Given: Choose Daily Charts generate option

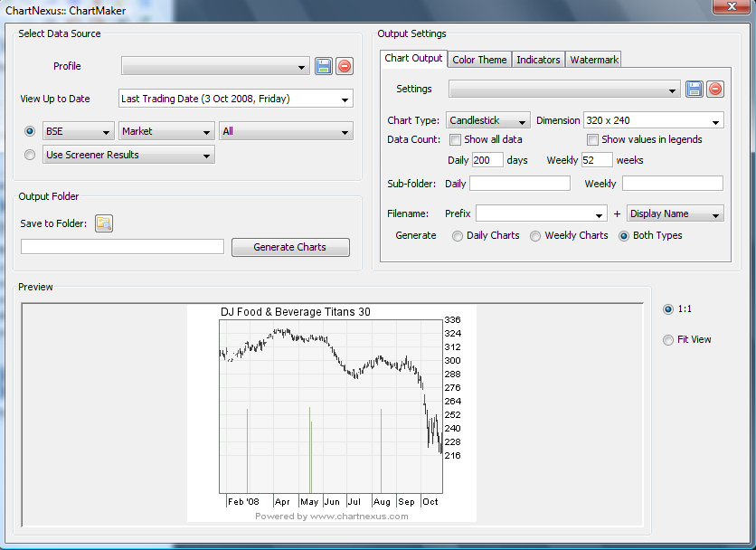Looking at the screenshot, I should tap(458, 235).
